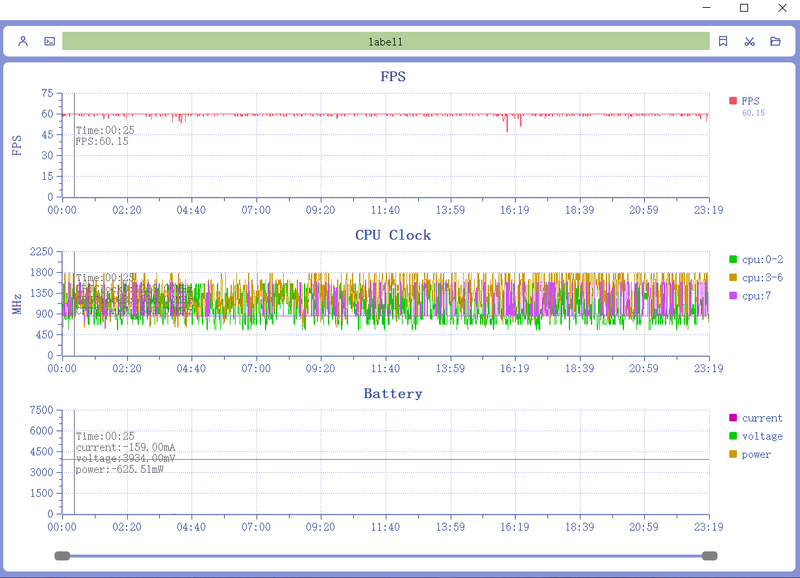Select the scissors cut icon
The image size is (800, 578).
[749, 41]
